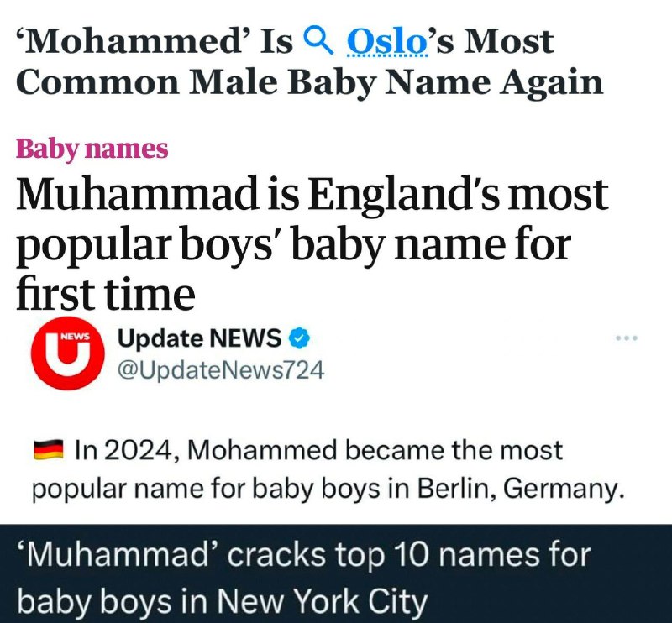This screenshot has height=623, width=672.
Task: Open the Mohammed Oslo headline article
Action: point(310,61)
